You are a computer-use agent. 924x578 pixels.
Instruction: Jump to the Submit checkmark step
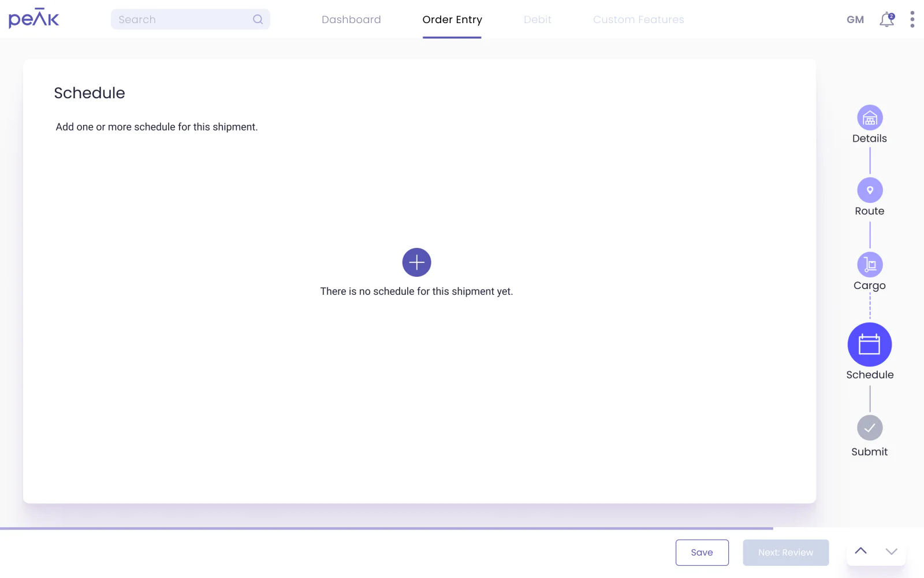pos(870,428)
